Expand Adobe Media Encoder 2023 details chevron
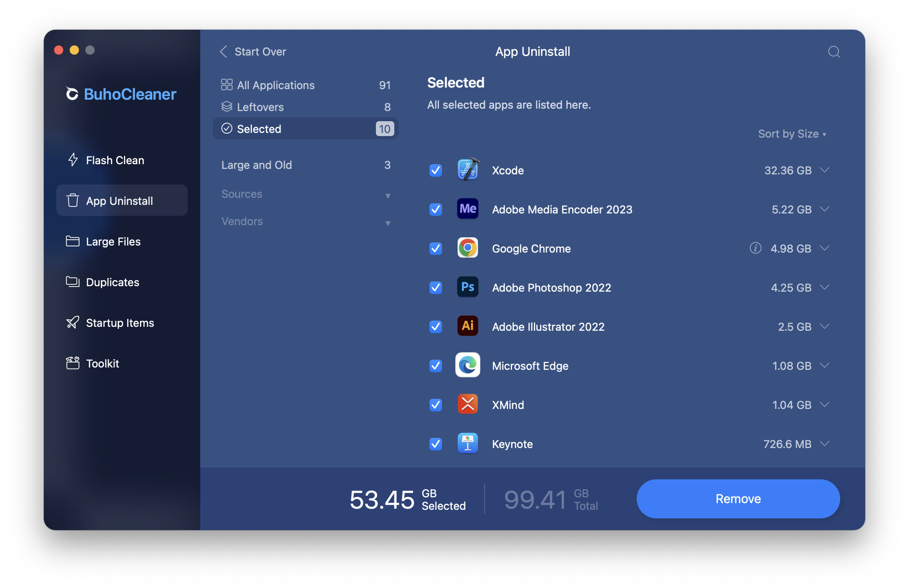 click(825, 209)
